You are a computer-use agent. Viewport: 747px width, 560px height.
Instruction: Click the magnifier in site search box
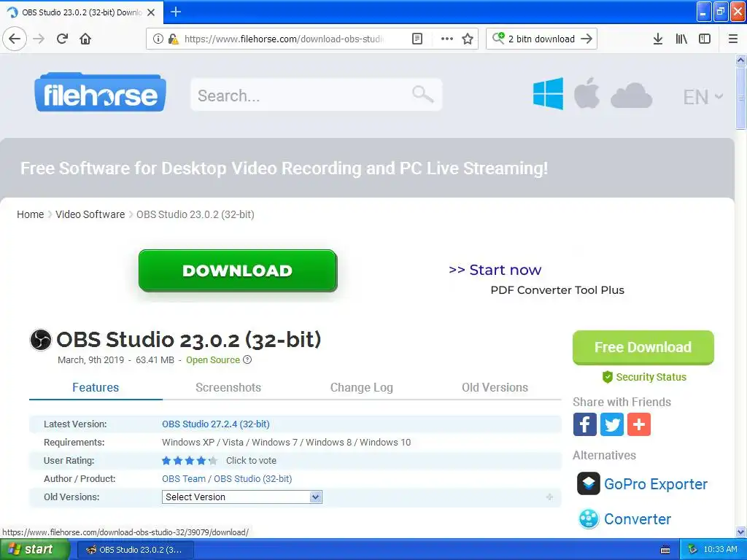coord(422,94)
